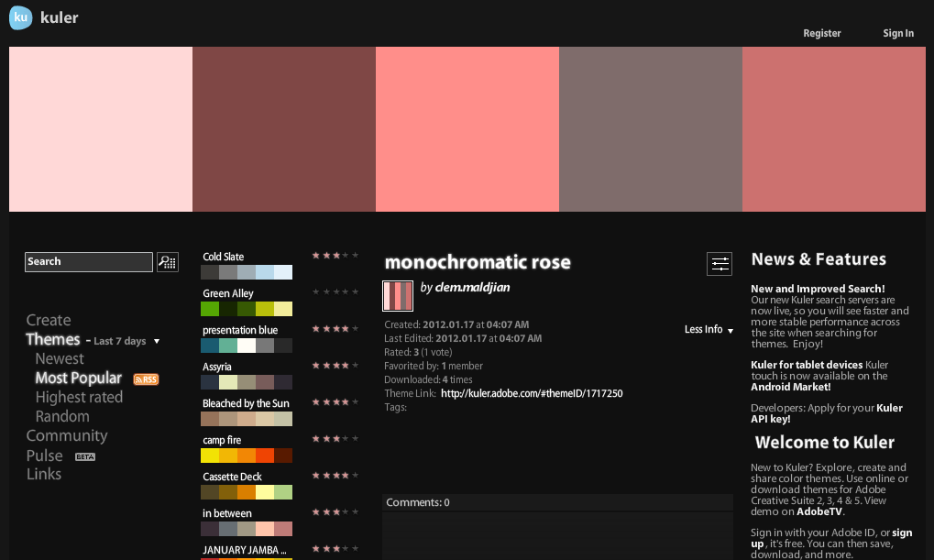Open Android Market! link
Image resolution: width=934 pixels, height=560 pixels.
(790, 387)
